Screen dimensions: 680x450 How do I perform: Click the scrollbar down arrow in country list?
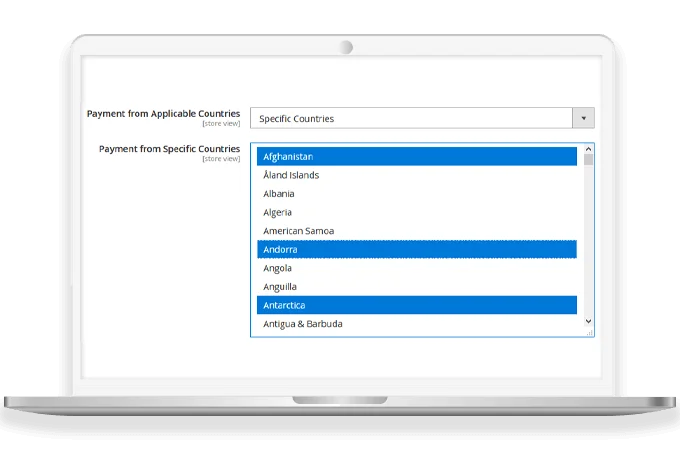click(588, 319)
